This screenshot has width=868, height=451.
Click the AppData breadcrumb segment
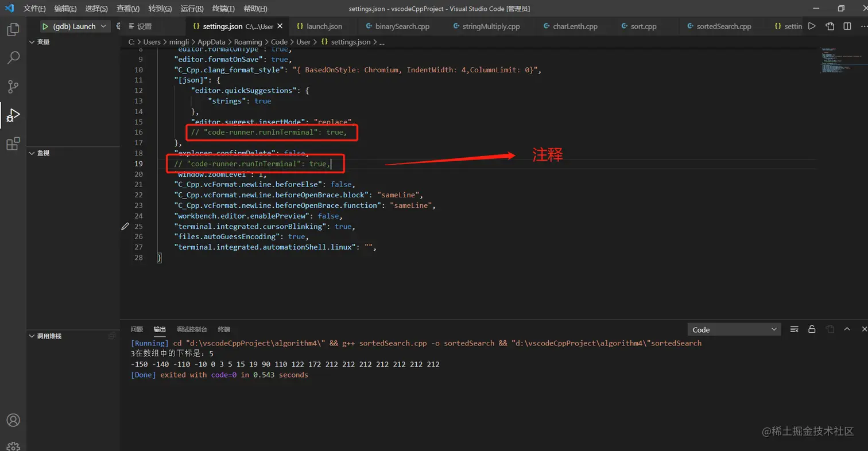coord(211,42)
